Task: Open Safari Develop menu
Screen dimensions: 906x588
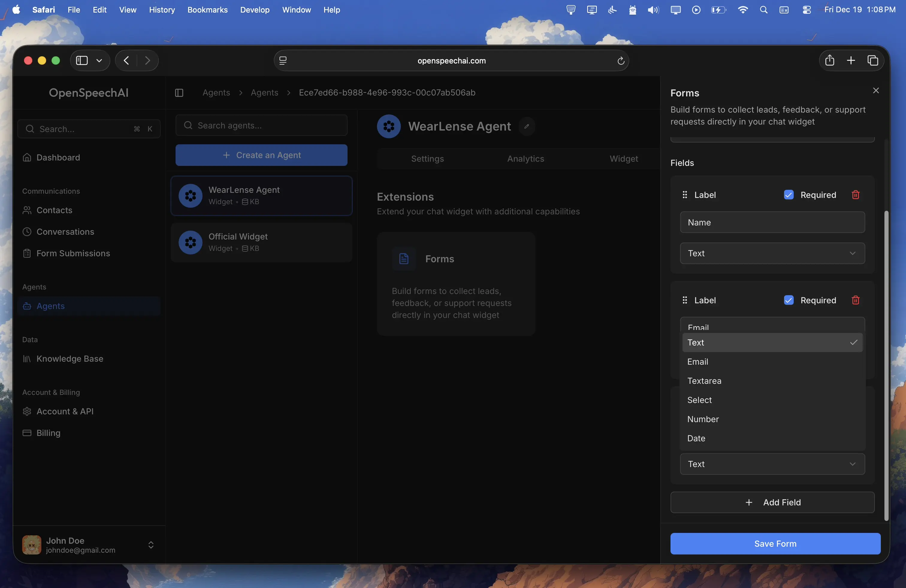Action: (255, 10)
